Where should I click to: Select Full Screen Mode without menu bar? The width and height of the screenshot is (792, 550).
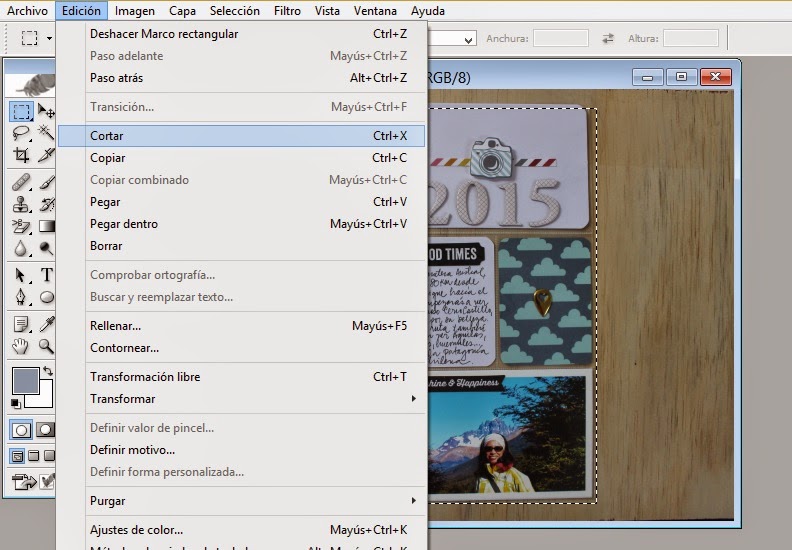[x=49, y=456]
